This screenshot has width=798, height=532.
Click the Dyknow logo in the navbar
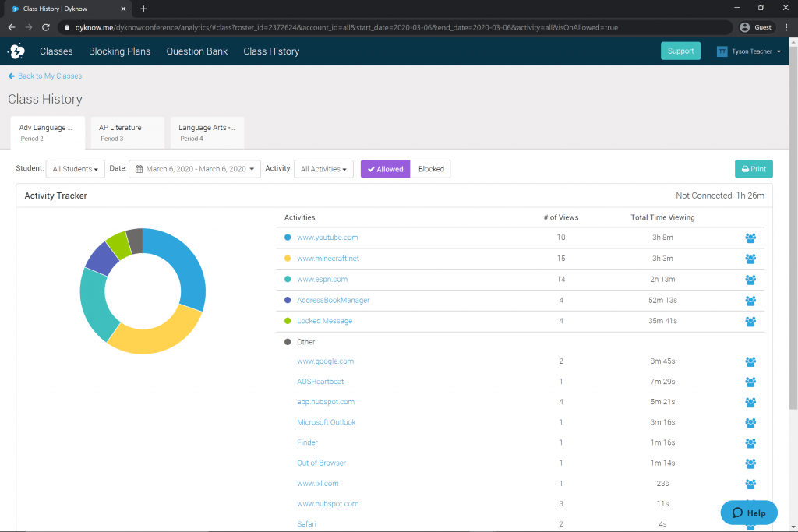(x=16, y=51)
